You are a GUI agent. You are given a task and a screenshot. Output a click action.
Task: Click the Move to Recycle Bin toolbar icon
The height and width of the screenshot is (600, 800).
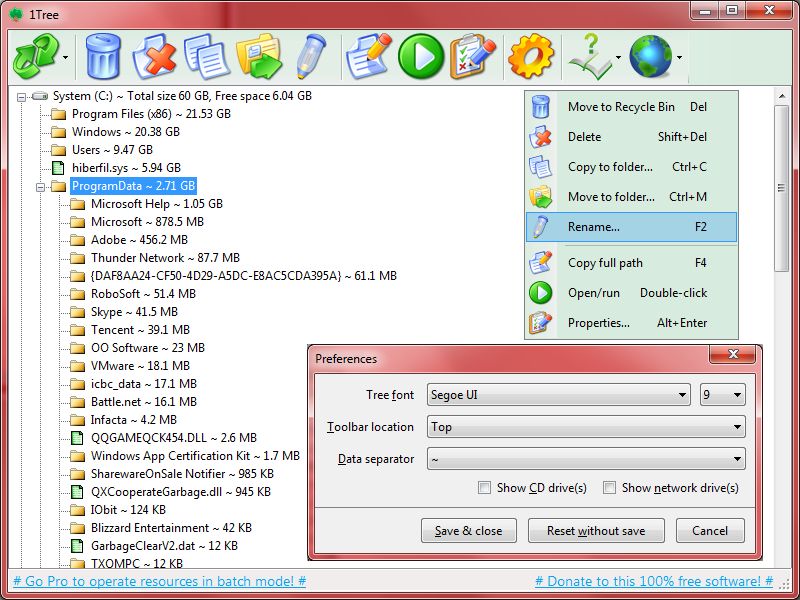point(104,55)
